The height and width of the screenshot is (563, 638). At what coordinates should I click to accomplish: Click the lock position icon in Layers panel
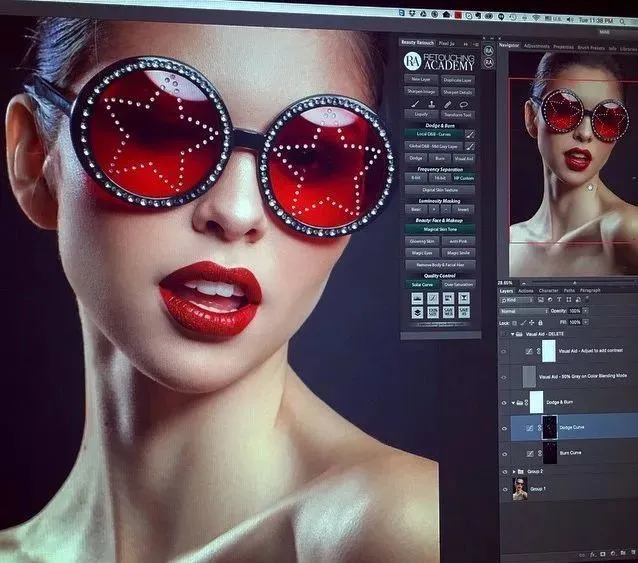pos(531,323)
